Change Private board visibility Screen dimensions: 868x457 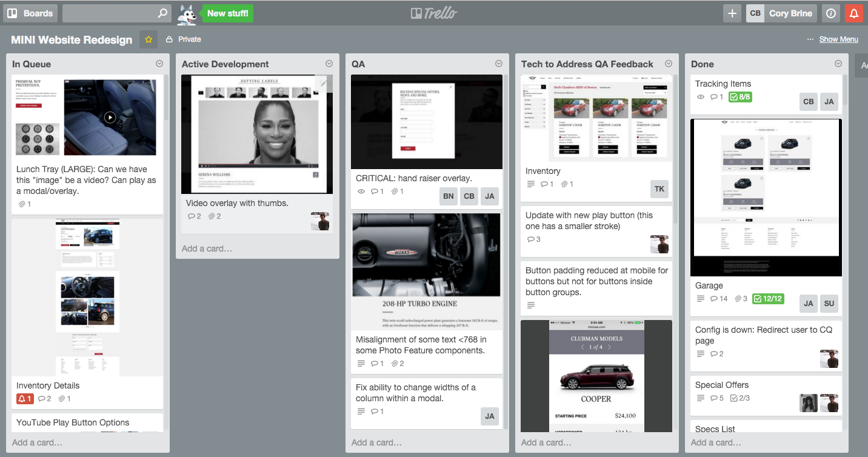[x=184, y=39]
